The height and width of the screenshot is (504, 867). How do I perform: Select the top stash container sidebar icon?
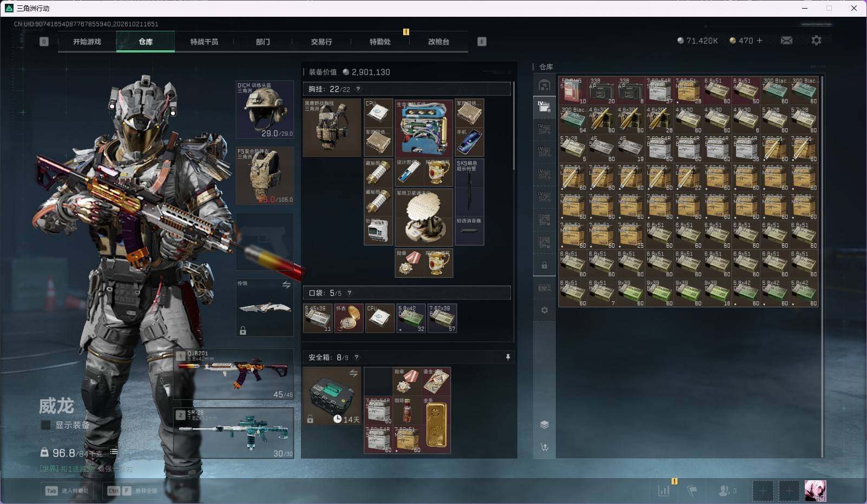(544, 85)
